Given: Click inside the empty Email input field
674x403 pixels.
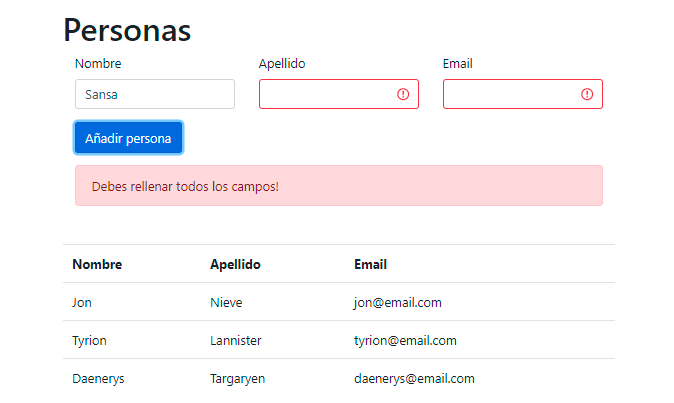Looking at the screenshot, I should 510,94.
